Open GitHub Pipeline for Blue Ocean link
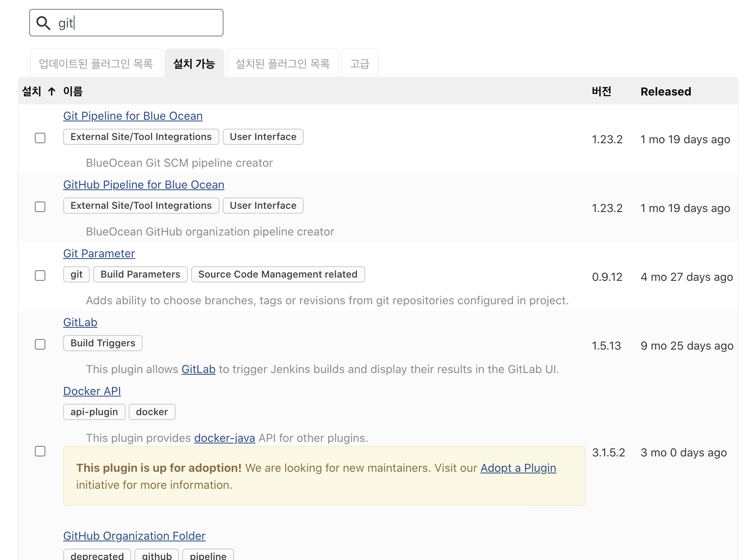The height and width of the screenshot is (560, 745). (144, 185)
